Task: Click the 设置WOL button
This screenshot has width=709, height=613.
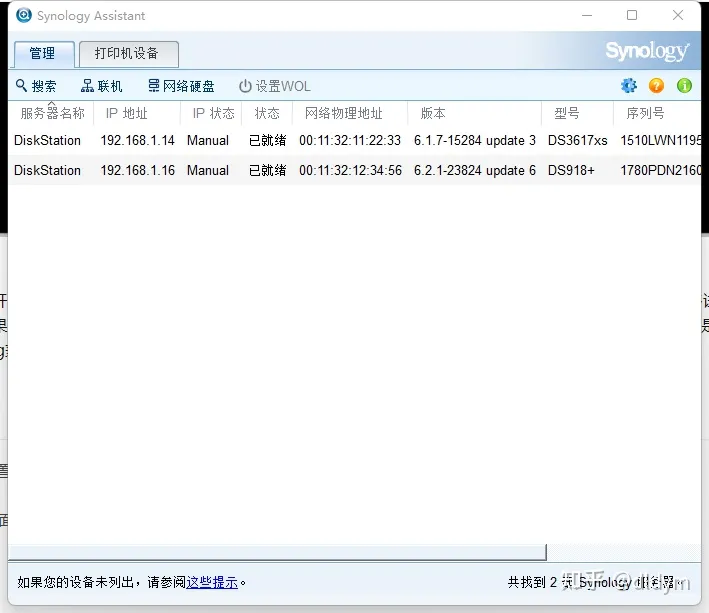Action: (274, 86)
